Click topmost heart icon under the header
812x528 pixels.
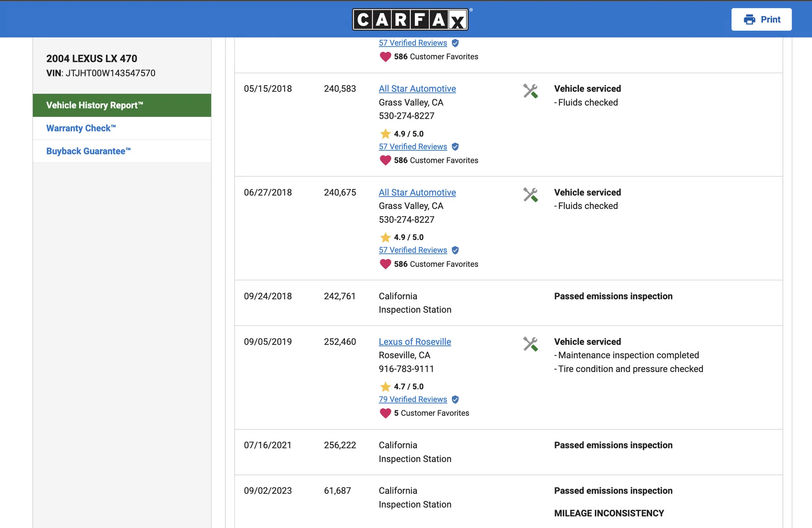click(x=385, y=57)
